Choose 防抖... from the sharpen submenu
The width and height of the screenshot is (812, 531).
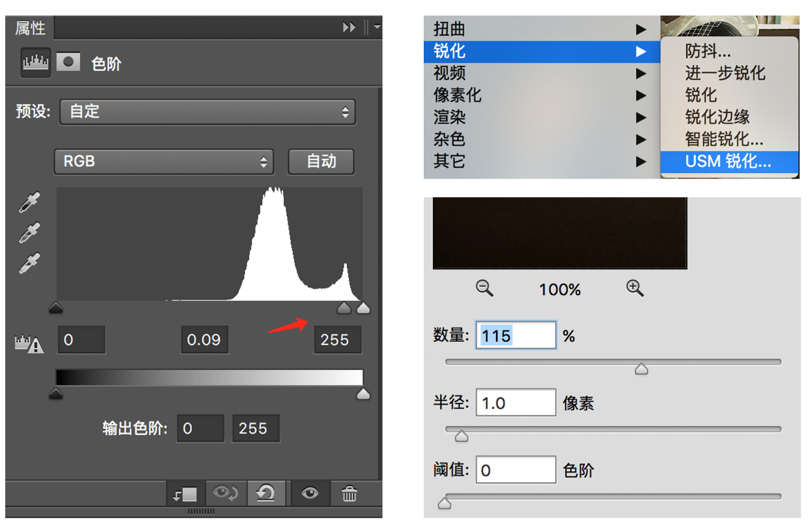[729, 51]
